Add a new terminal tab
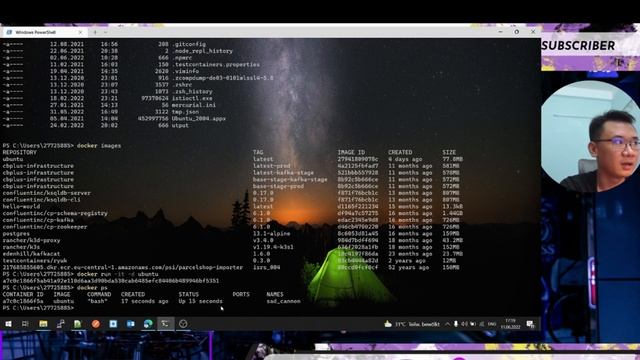The width and height of the screenshot is (640, 360). tap(95, 32)
